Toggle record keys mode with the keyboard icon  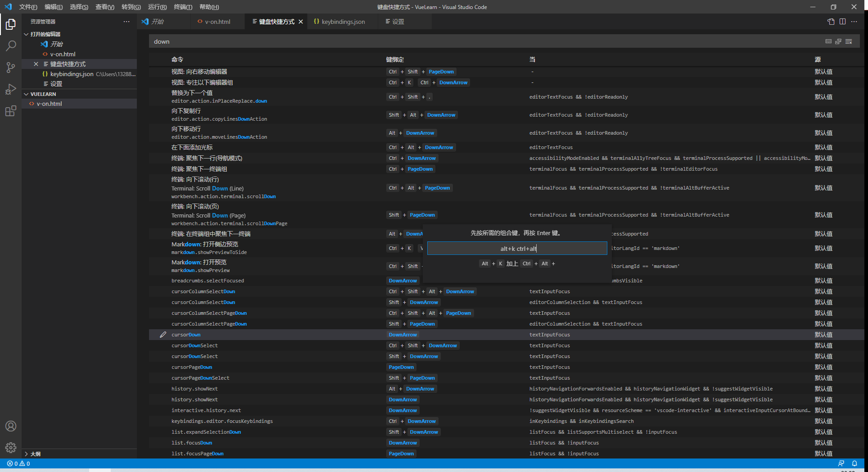[828, 41]
